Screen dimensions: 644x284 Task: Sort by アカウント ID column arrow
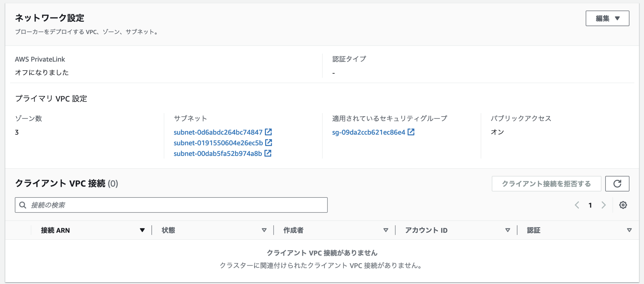pyautogui.click(x=508, y=230)
